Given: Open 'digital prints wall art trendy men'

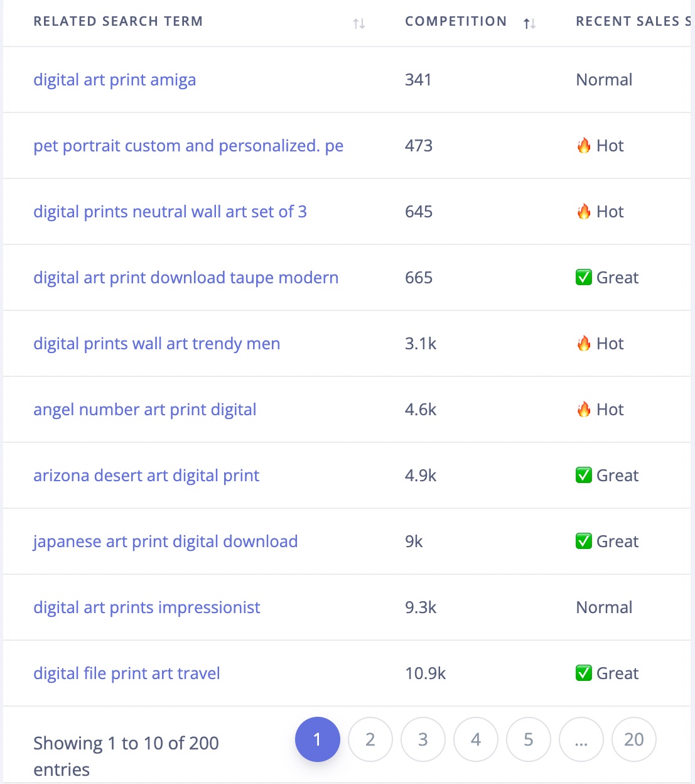Looking at the screenshot, I should [x=157, y=344].
